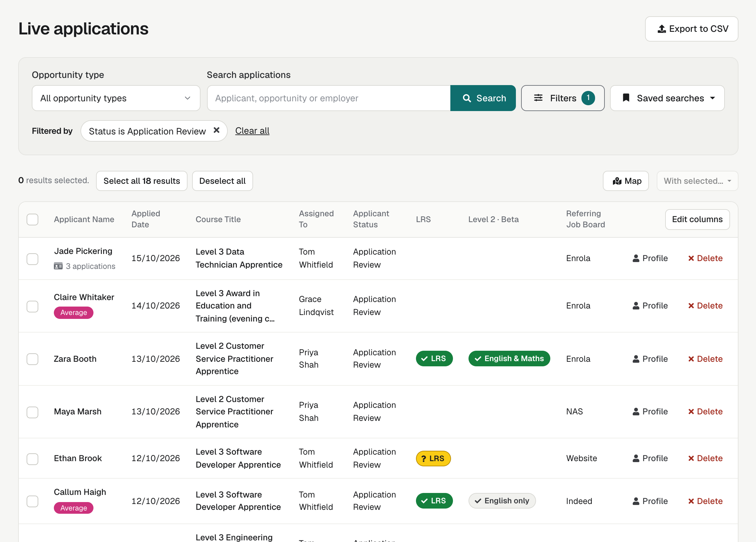
Task: Check the box beside Ethan Brook
Action: click(32, 459)
